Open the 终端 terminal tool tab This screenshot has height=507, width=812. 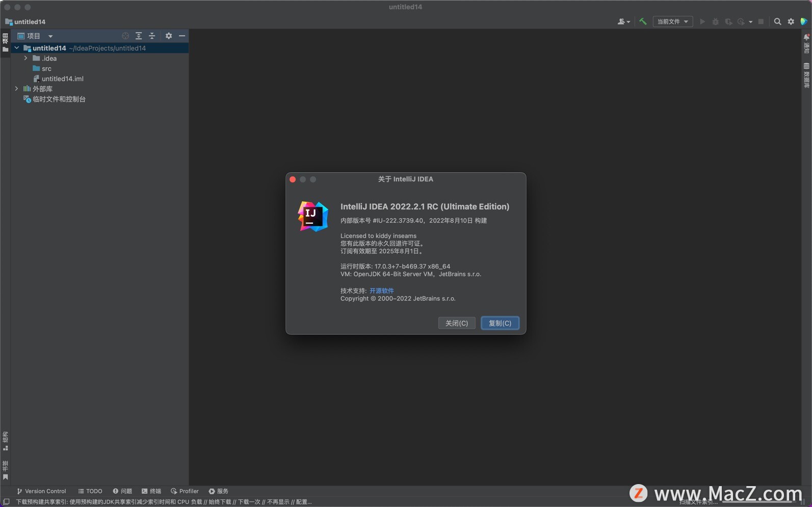[x=151, y=491]
